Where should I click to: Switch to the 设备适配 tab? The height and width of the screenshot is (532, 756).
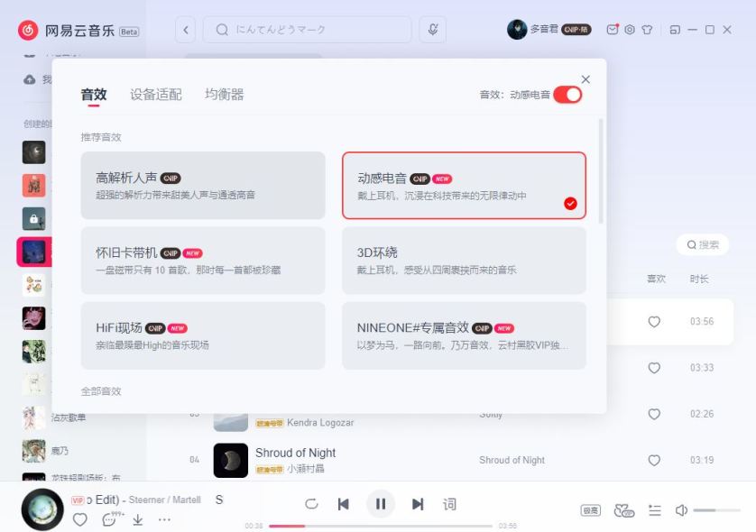pos(156,95)
